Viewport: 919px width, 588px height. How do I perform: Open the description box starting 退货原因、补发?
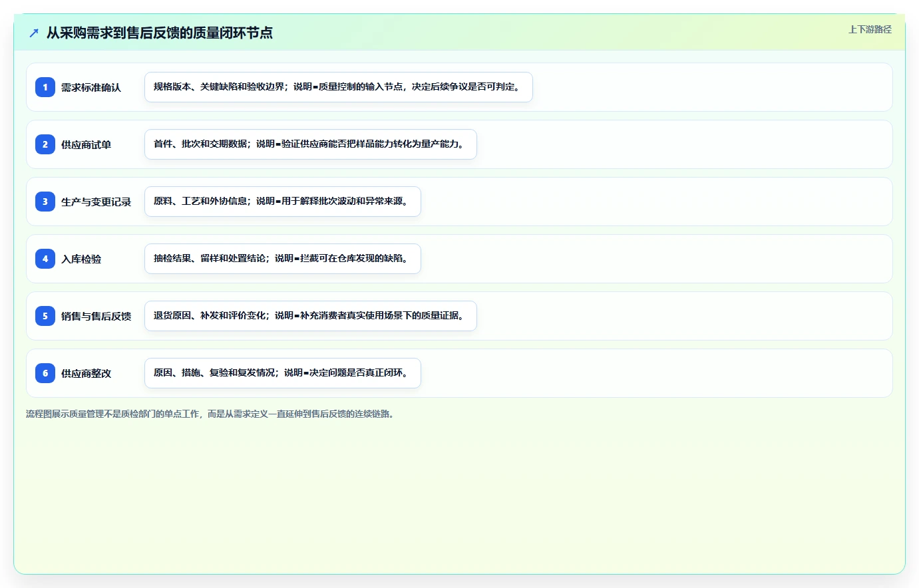(311, 316)
